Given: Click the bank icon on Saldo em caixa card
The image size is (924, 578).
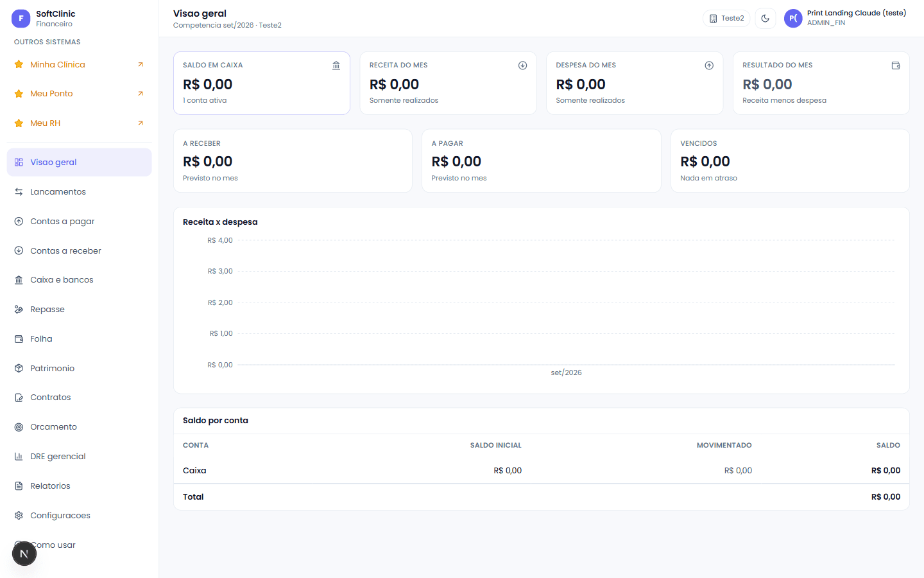Looking at the screenshot, I should coord(336,66).
